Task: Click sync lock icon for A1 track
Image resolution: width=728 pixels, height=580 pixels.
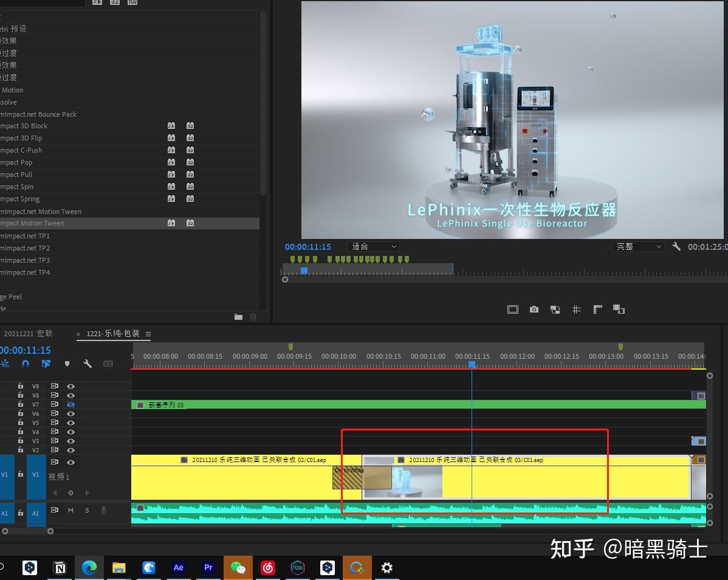Action: click(x=54, y=510)
